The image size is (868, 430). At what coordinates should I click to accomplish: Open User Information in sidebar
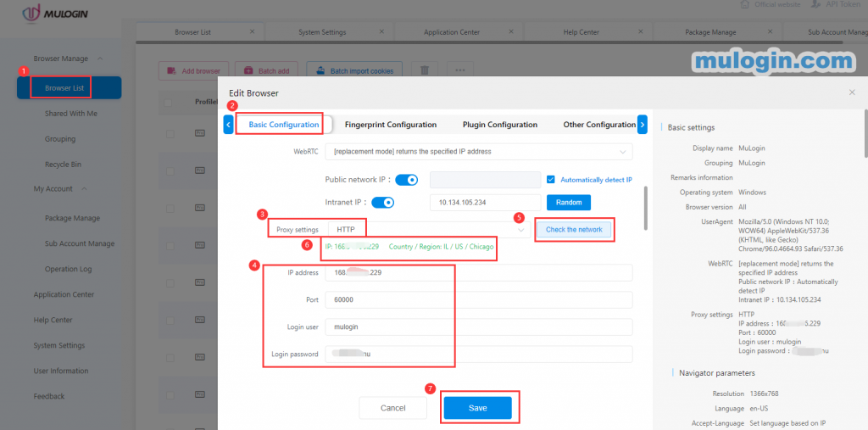(61, 371)
